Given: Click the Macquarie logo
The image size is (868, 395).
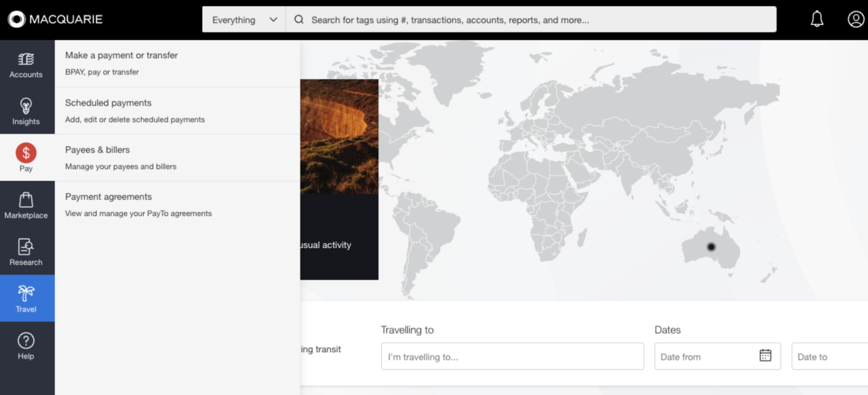Looking at the screenshot, I should pos(56,19).
